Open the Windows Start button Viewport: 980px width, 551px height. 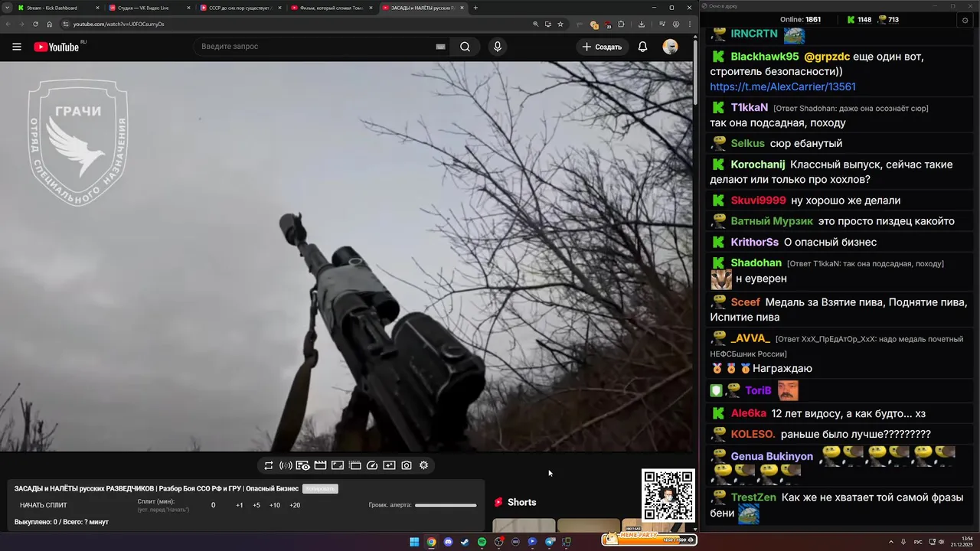414,543
